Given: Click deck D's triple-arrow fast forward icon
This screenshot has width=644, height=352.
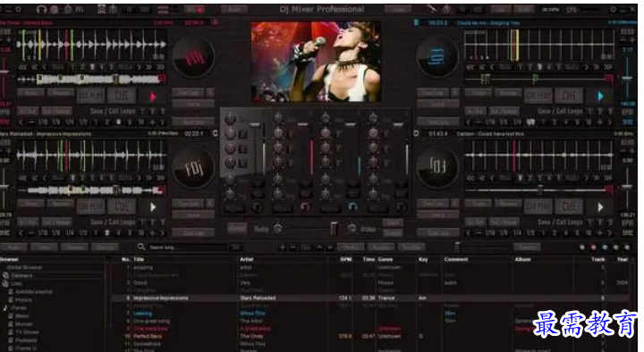Looking at the screenshot, I should point(607,178).
